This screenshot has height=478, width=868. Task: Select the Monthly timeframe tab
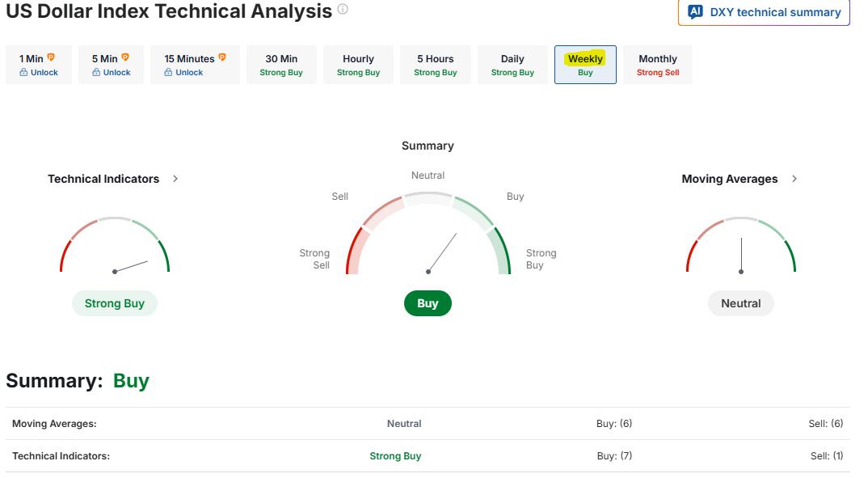[x=657, y=65]
